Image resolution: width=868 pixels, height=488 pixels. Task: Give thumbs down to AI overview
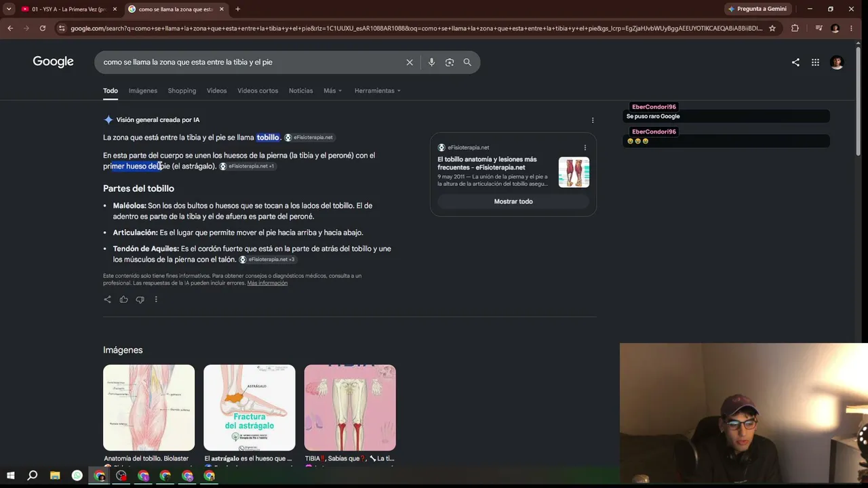click(140, 300)
